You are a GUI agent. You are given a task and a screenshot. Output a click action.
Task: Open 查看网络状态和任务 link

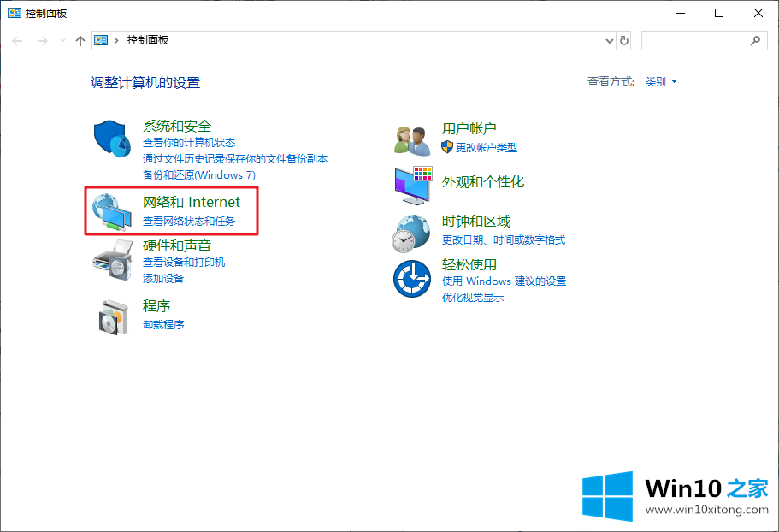[x=188, y=222]
